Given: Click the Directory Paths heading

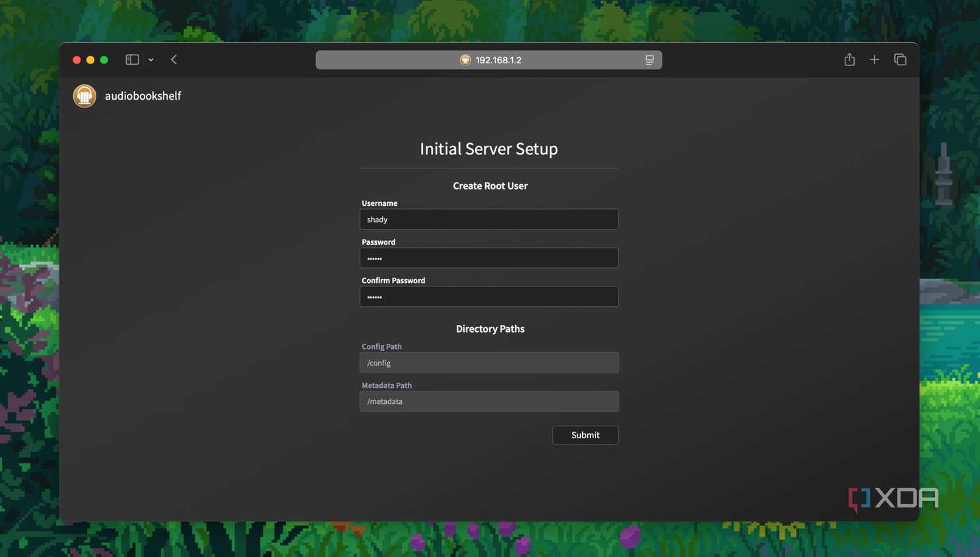Looking at the screenshot, I should pos(490,329).
